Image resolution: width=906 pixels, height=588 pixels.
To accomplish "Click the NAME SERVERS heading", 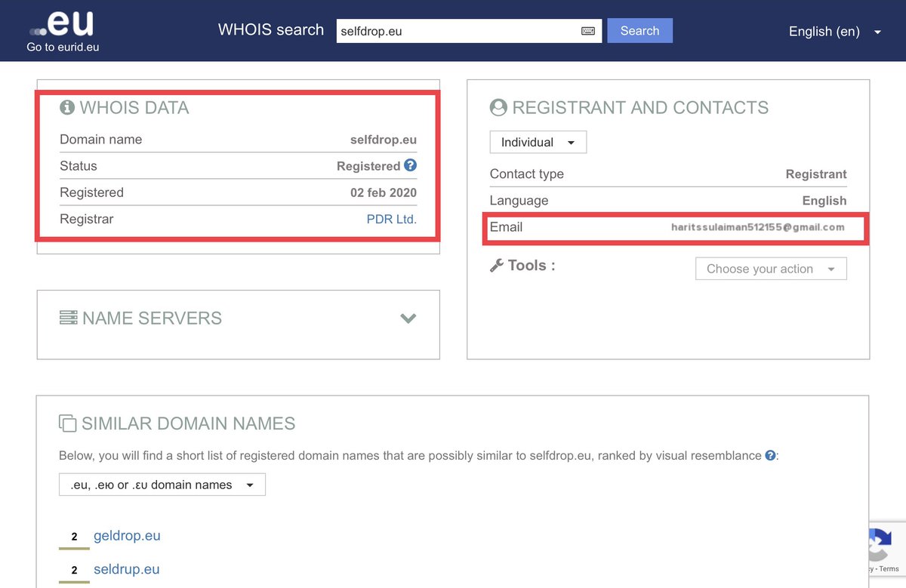I will [x=152, y=319].
